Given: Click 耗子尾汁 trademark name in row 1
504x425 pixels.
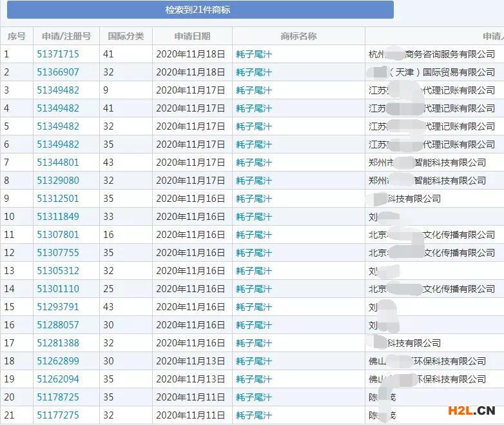Looking at the screenshot, I should [x=254, y=54].
